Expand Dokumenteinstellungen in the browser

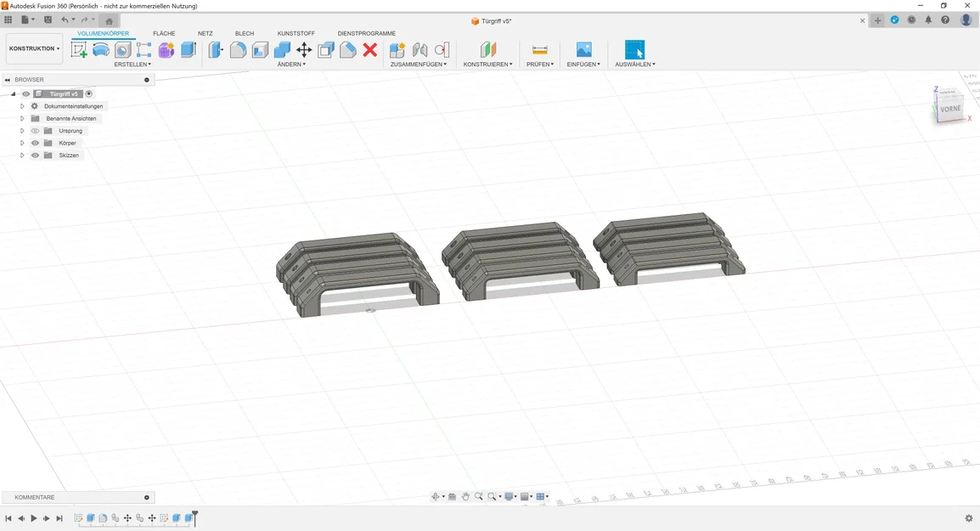pos(22,106)
